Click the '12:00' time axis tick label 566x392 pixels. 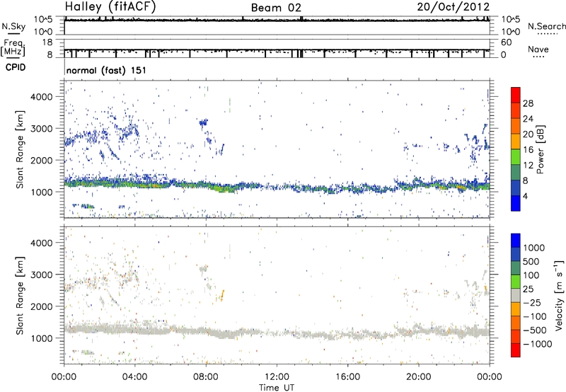click(277, 377)
